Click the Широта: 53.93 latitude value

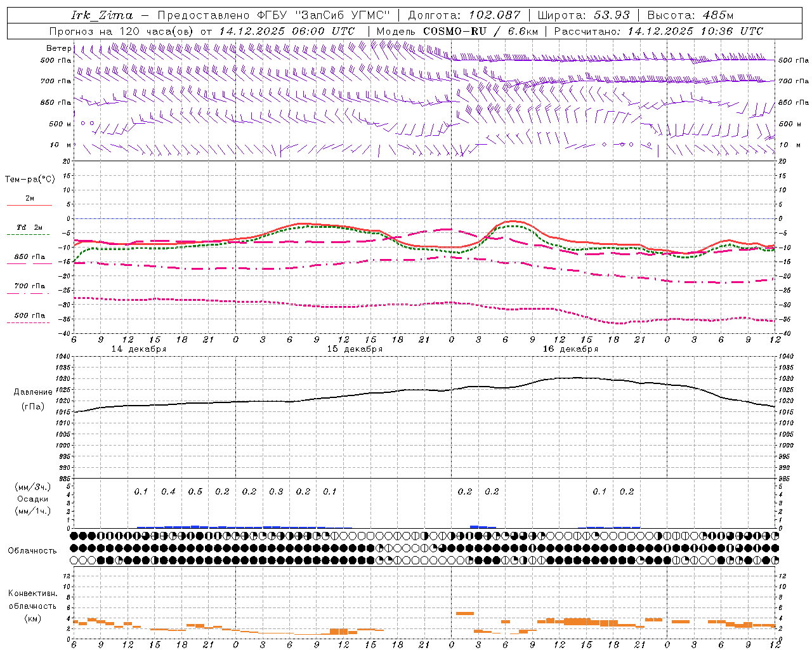coord(583,15)
